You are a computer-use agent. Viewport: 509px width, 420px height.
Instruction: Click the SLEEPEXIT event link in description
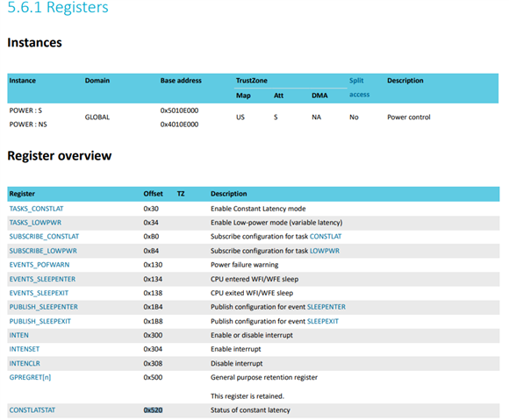point(323,321)
